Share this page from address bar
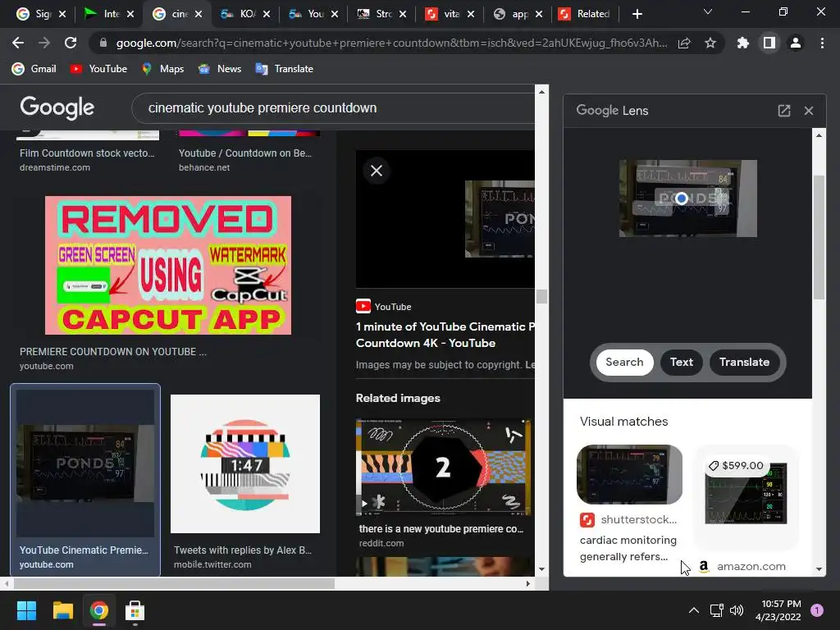This screenshot has height=630, width=840. coord(684,43)
